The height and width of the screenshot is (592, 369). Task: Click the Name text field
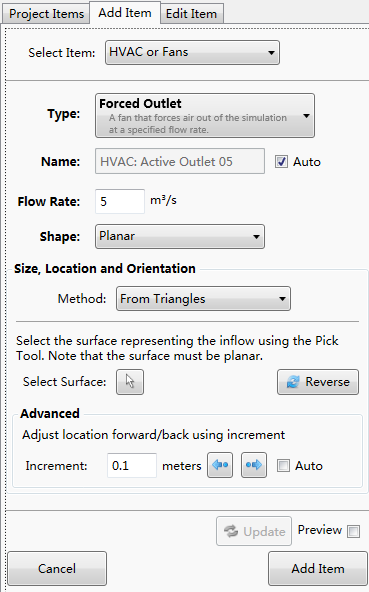pyautogui.click(x=180, y=161)
